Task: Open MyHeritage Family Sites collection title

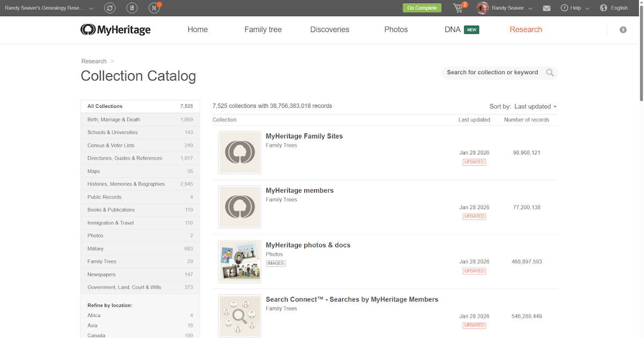Action: (x=304, y=136)
